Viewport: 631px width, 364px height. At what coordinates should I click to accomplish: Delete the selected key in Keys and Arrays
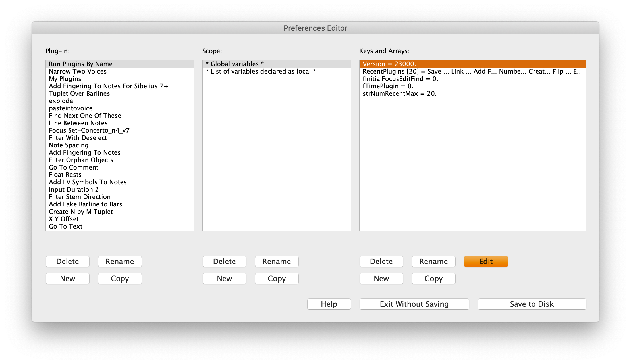click(x=381, y=262)
